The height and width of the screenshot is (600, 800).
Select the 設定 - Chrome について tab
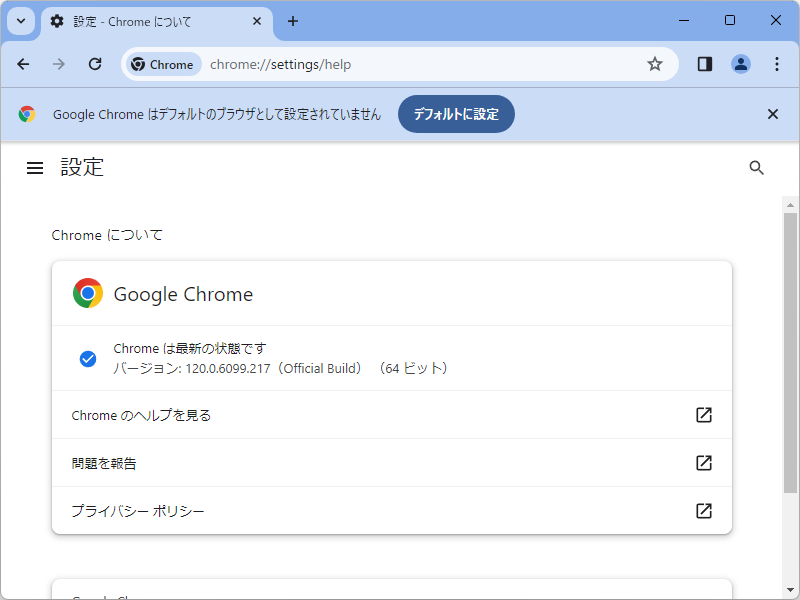tap(150, 21)
